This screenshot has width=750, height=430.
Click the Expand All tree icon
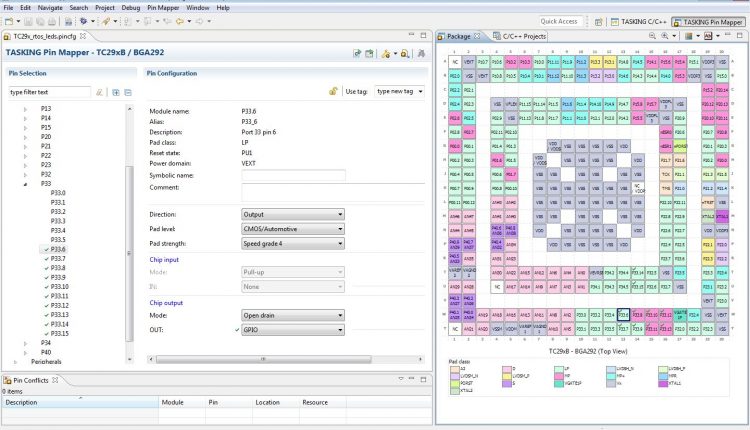tap(116, 92)
